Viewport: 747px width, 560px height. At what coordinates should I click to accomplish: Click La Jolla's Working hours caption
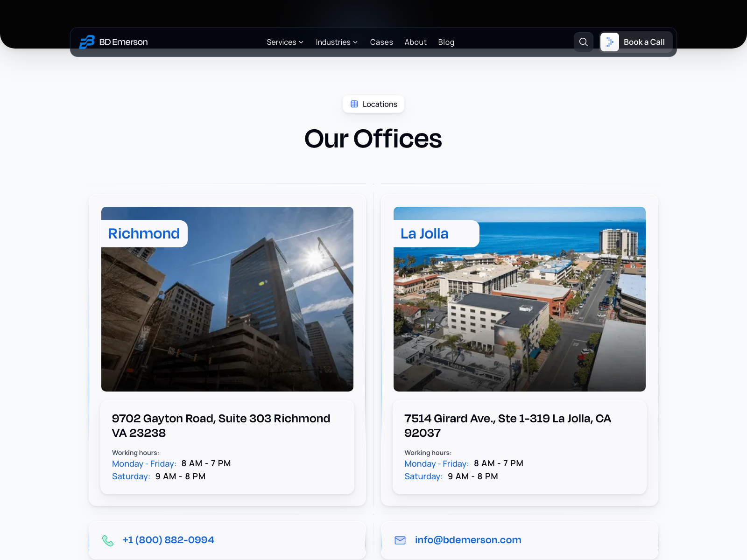428,453
